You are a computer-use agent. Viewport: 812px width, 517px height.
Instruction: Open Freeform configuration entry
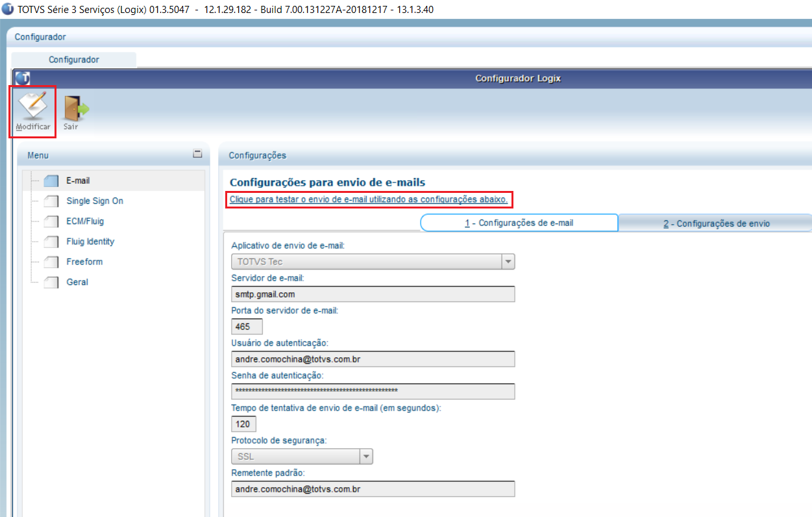click(x=84, y=262)
